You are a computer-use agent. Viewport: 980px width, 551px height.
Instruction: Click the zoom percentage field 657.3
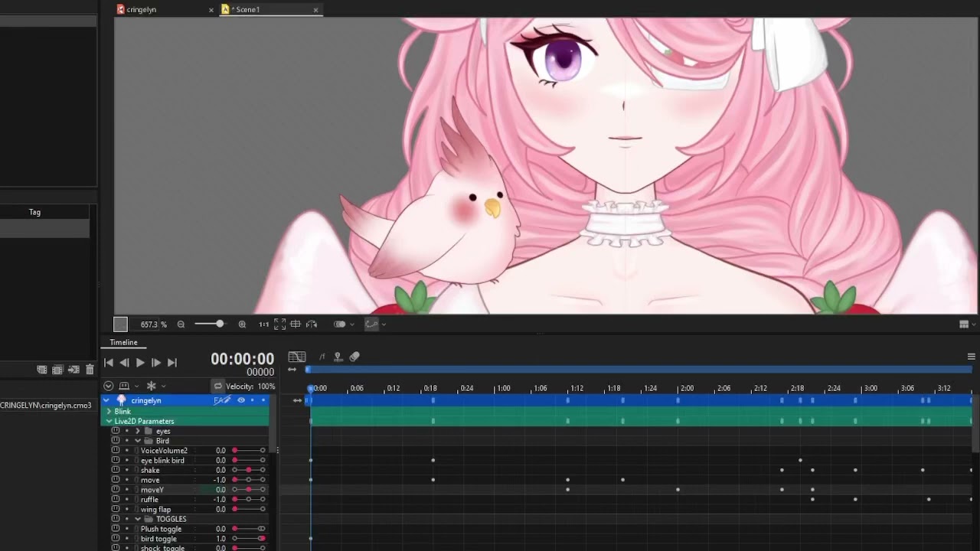coord(149,324)
